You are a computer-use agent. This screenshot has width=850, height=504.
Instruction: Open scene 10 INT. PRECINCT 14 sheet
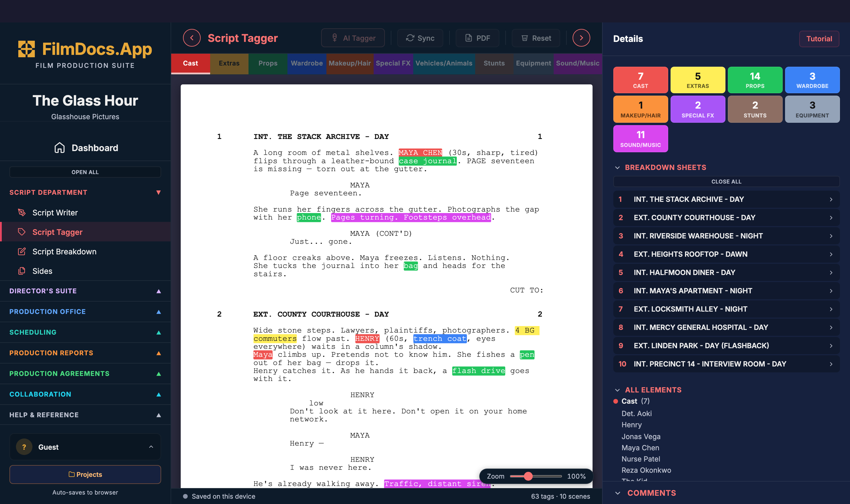(x=726, y=364)
